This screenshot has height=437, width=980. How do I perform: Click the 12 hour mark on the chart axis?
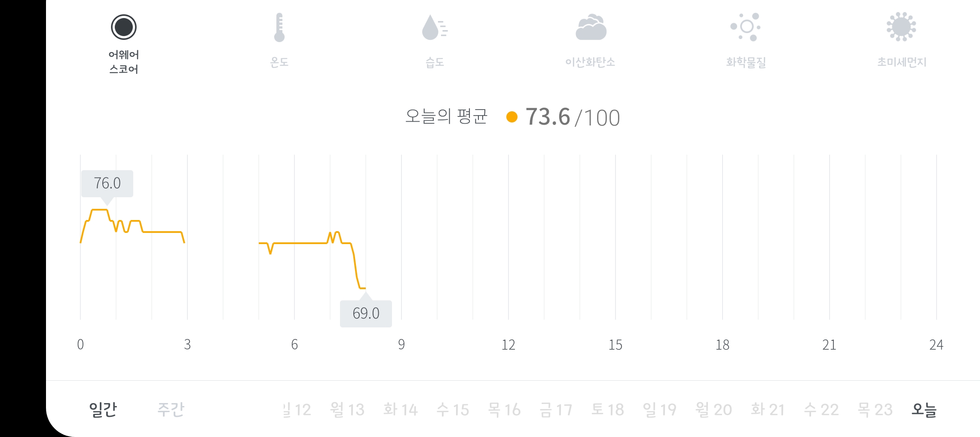click(508, 345)
